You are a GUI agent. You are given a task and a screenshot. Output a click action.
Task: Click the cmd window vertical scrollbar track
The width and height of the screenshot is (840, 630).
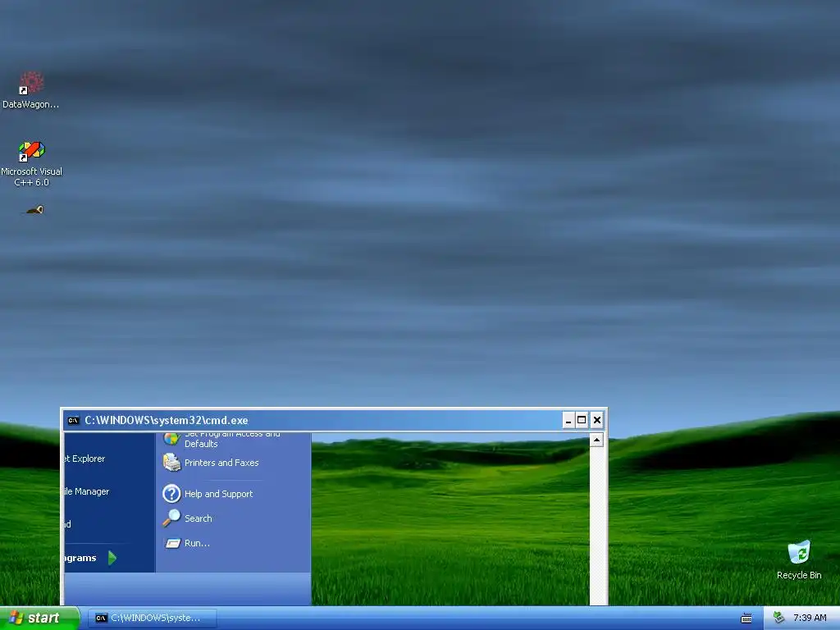tap(596, 526)
